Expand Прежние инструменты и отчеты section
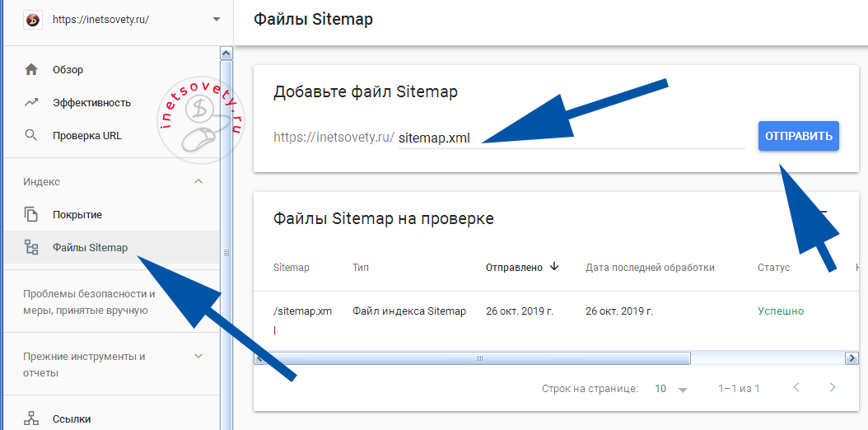This screenshot has width=868, height=430. click(x=198, y=357)
